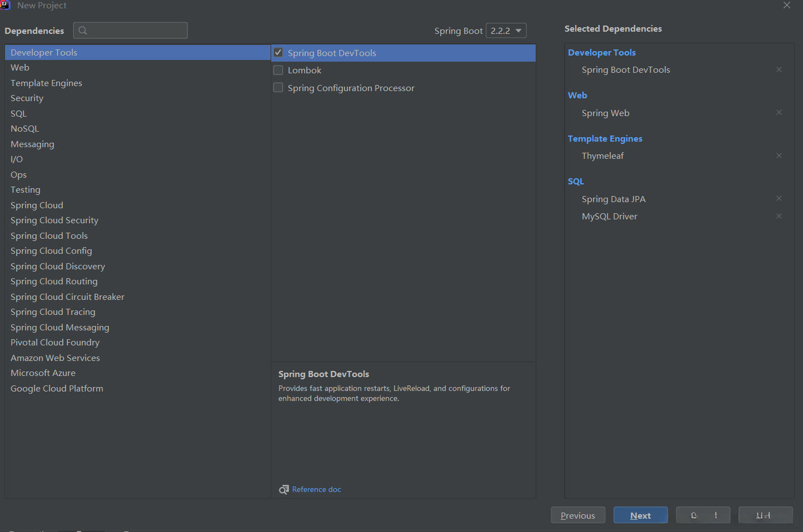The width and height of the screenshot is (803, 532).
Task: Remove Thymeleaf from selected dependencies
Action: [x=779, y=155]
